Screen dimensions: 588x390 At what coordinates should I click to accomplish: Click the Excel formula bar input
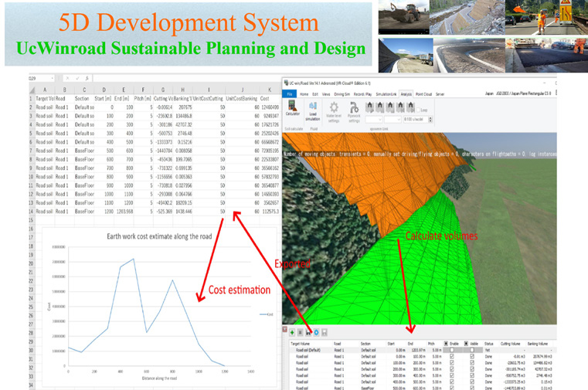click(188, 78)
